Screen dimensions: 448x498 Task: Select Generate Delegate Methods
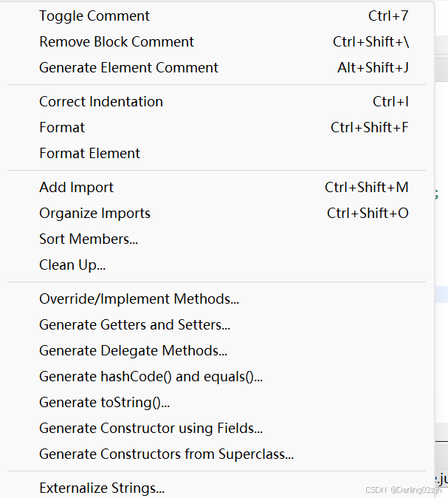[133, 350]
